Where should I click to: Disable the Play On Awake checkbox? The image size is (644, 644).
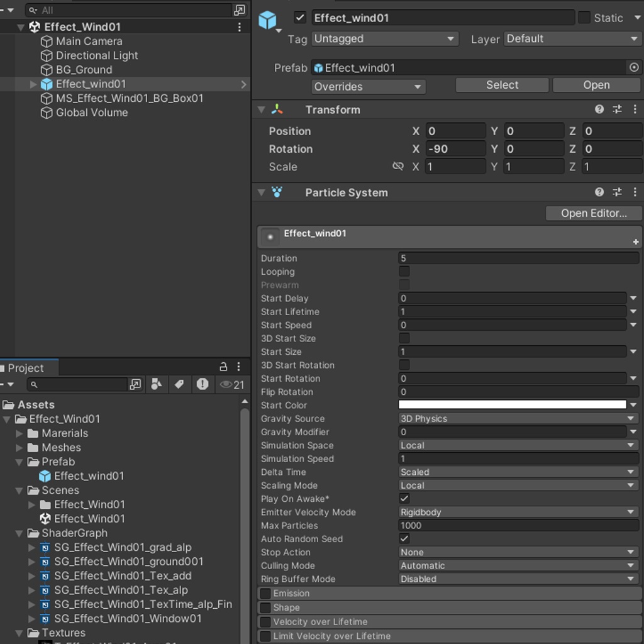pyautogui.click(x=404, y=499)
